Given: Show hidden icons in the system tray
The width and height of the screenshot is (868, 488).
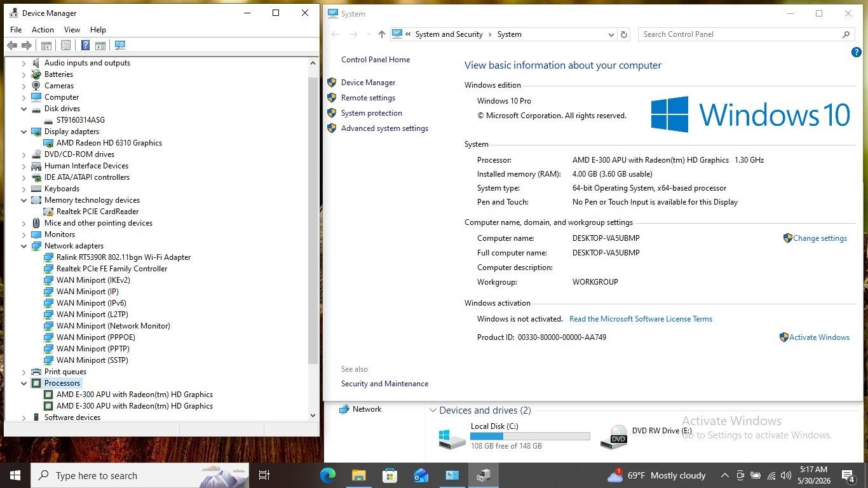Looking at the screenshot, I should 724,475.
